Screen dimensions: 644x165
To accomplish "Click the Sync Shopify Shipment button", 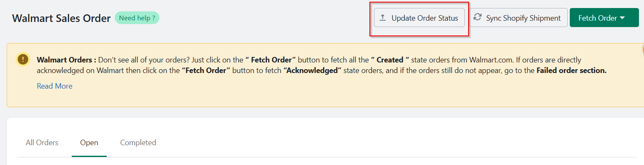I will click(518, 18).
